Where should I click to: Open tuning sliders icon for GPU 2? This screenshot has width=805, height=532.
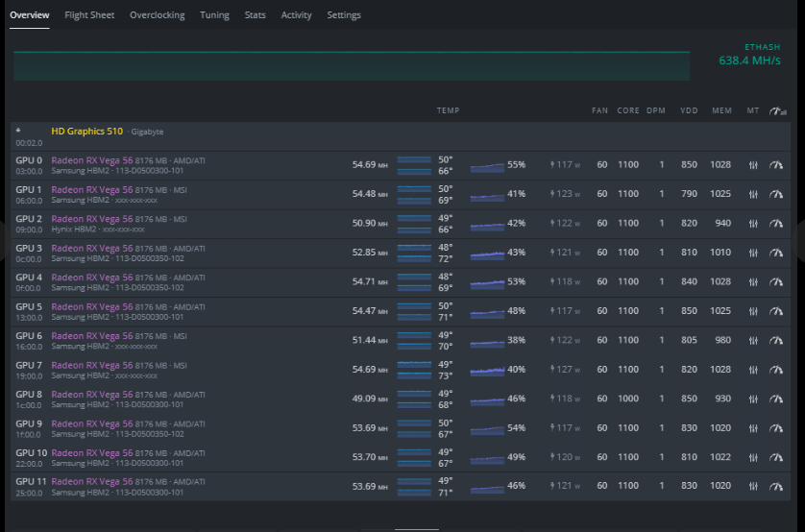(x=752, y=224)
